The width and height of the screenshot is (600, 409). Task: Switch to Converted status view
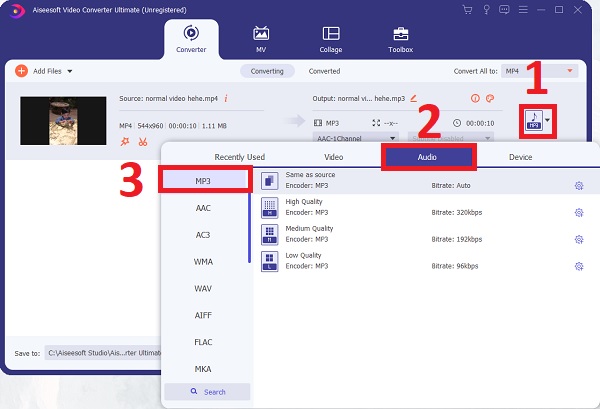click(324, 71)
